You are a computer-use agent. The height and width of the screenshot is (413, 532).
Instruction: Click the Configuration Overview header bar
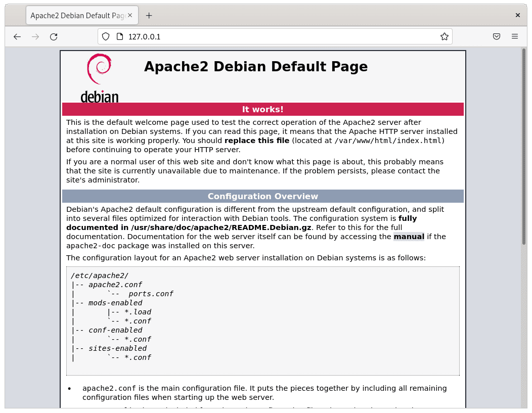(x=263, y=196)
